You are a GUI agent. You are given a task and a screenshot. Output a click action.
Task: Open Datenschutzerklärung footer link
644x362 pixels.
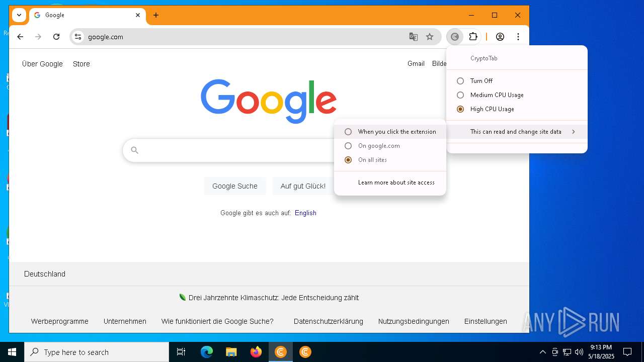(x=329, y=321)
